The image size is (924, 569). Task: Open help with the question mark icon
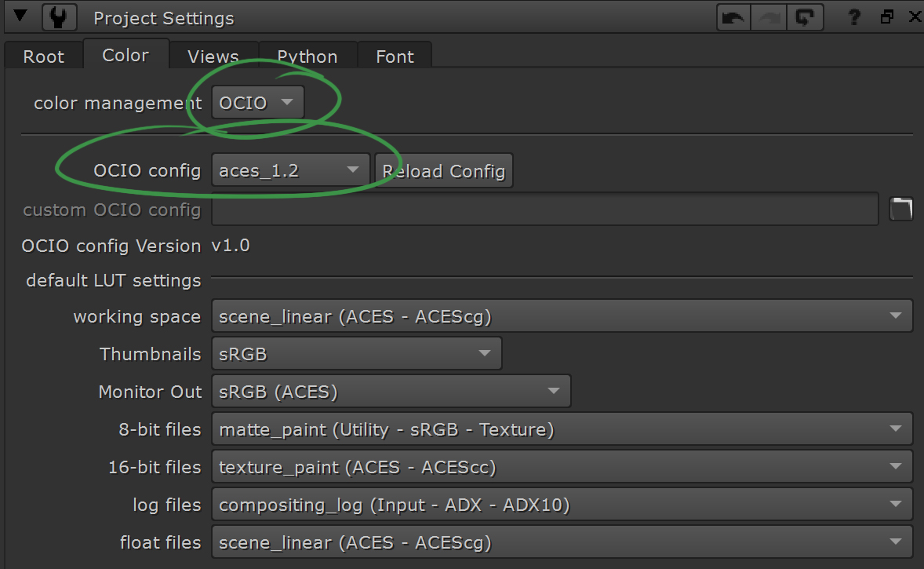[854, 17]
